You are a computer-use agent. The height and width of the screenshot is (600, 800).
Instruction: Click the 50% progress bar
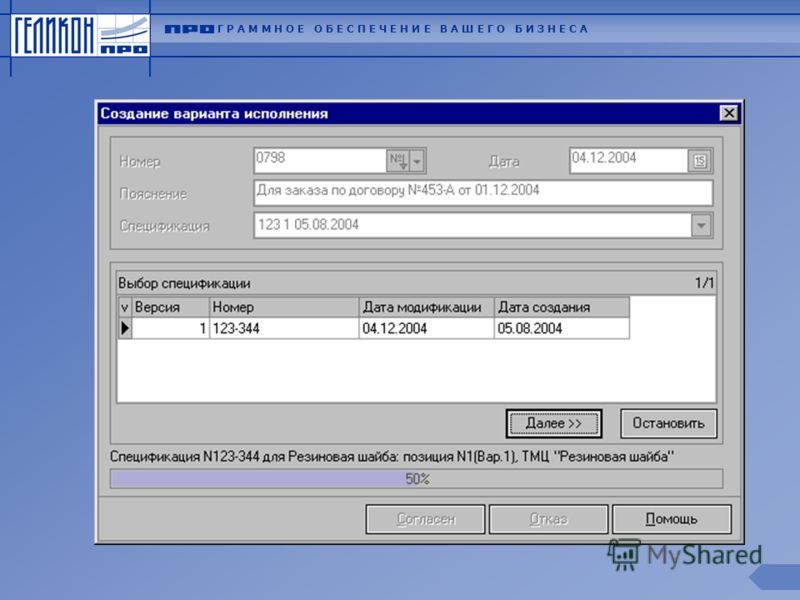416,479
